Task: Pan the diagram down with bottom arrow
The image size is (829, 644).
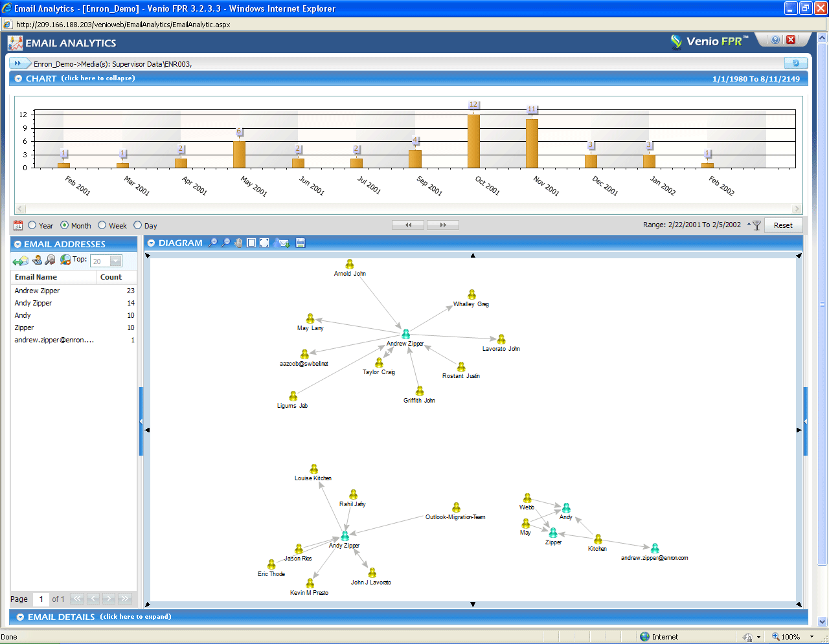Action: (x=473, y=605)
